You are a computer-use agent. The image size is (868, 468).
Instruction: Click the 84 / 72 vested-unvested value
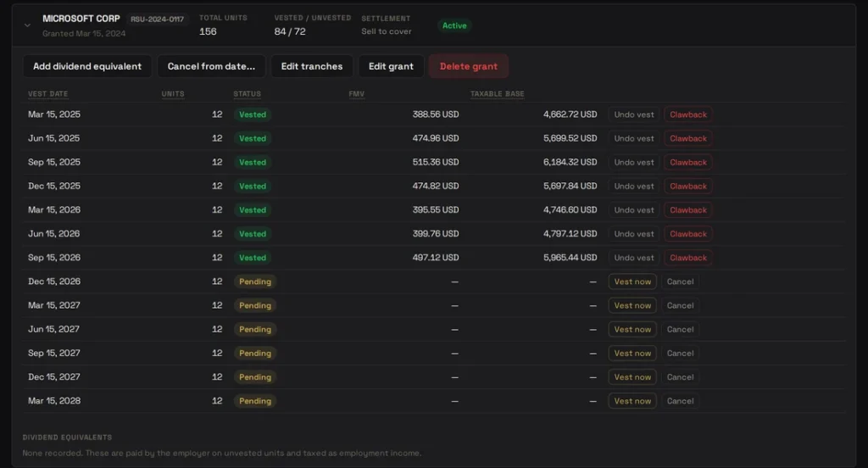tap(290, 31)
